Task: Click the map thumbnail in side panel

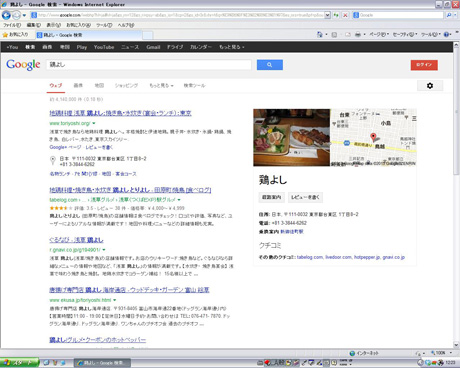Action: coord(373,137)
